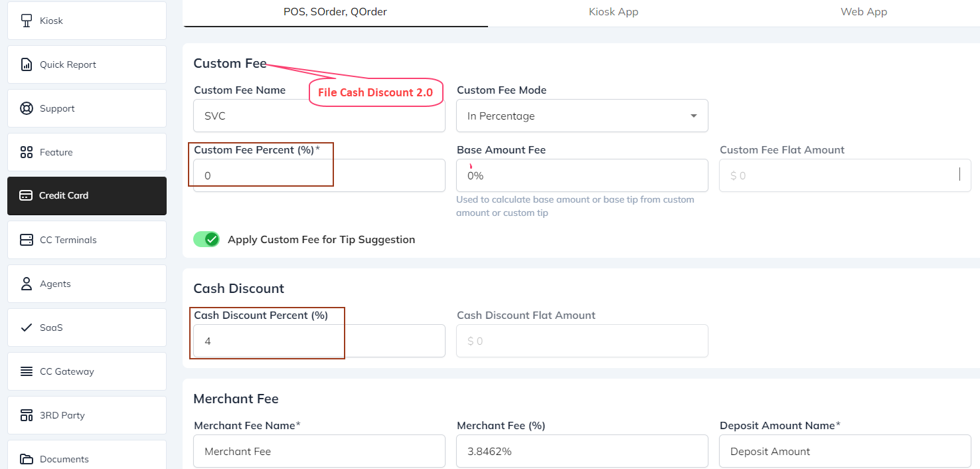980x469 pixels.
Task: Open the Credit Card section icon
Action: 25,195
